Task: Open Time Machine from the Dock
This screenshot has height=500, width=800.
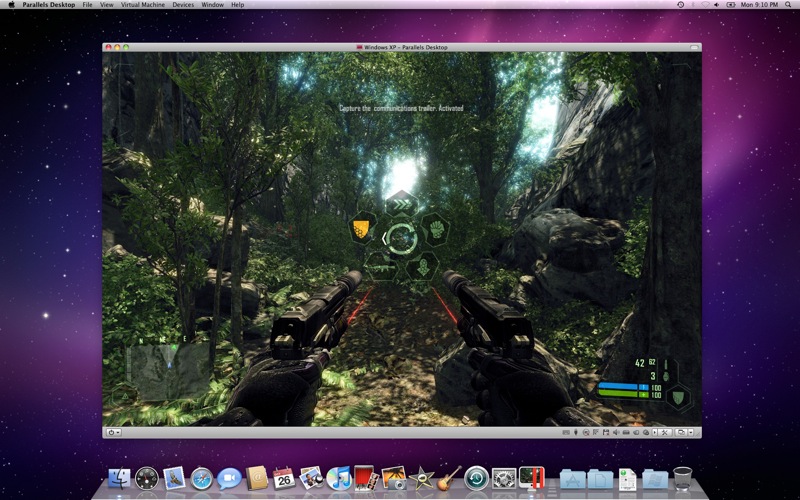Action: tap(477, 479)
